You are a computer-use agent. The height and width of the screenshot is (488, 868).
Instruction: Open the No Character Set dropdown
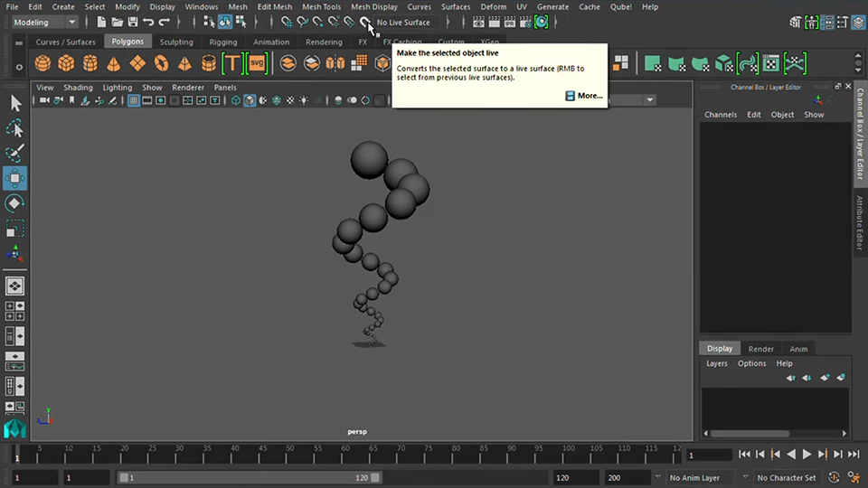[786, 477]
